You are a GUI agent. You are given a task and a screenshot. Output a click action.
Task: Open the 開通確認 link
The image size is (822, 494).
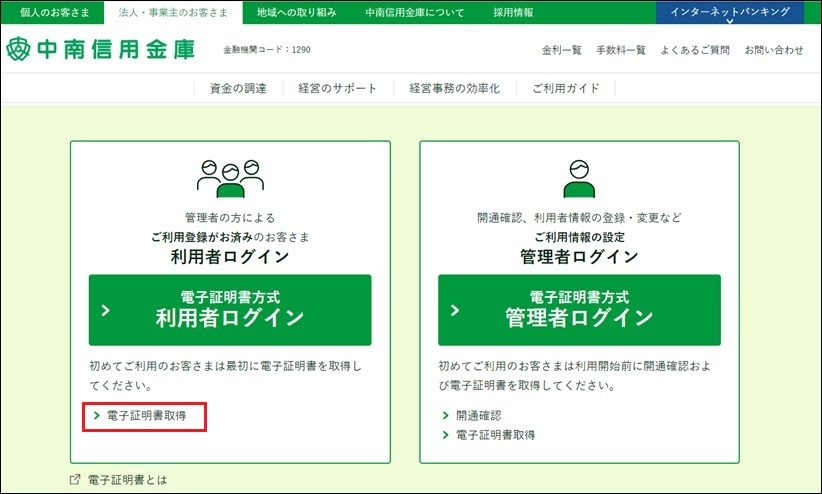pyautogui.click(x=478, y=415)
